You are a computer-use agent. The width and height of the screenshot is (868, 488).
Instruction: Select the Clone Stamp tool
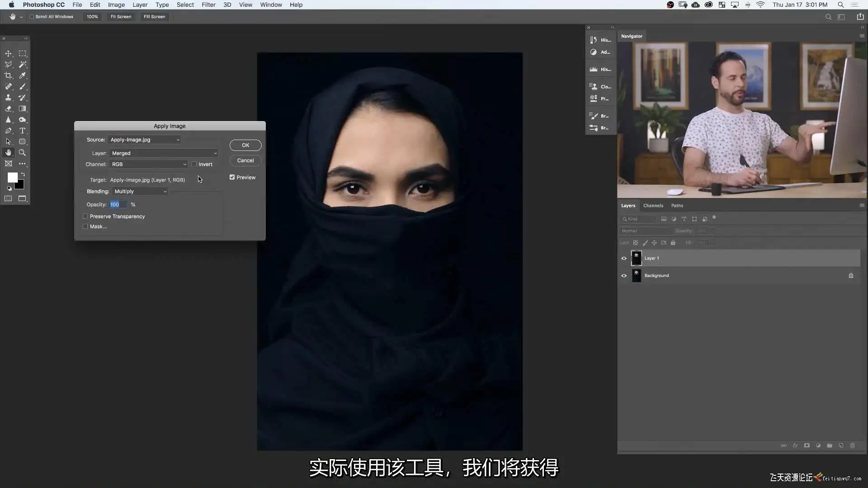[8, 98]
